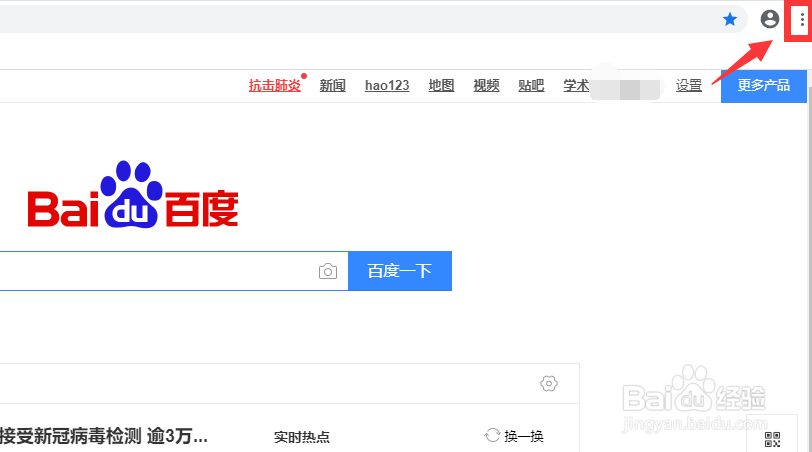Open the 学术 scholar link

pyautogui.click(x=576, y=85)
